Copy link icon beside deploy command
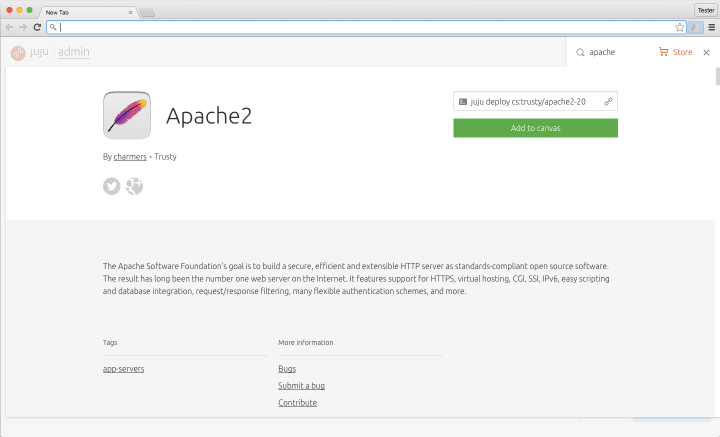This screenshot has height=437, width=720. pos(608,101)
